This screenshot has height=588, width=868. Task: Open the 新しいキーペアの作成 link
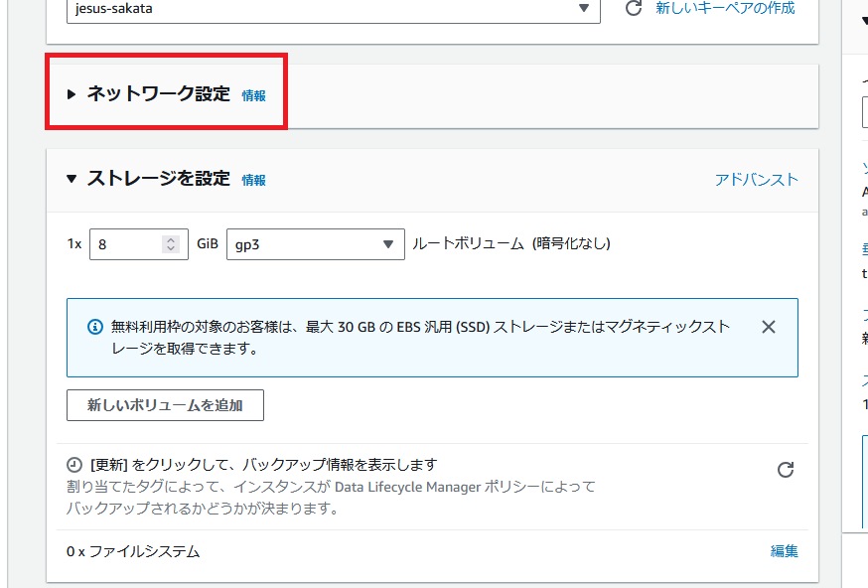click(x=725, y=8)
